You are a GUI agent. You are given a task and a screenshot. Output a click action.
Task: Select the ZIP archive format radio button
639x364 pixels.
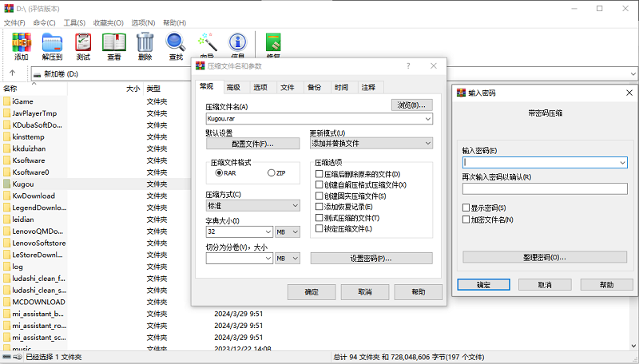tap(272, 172)
